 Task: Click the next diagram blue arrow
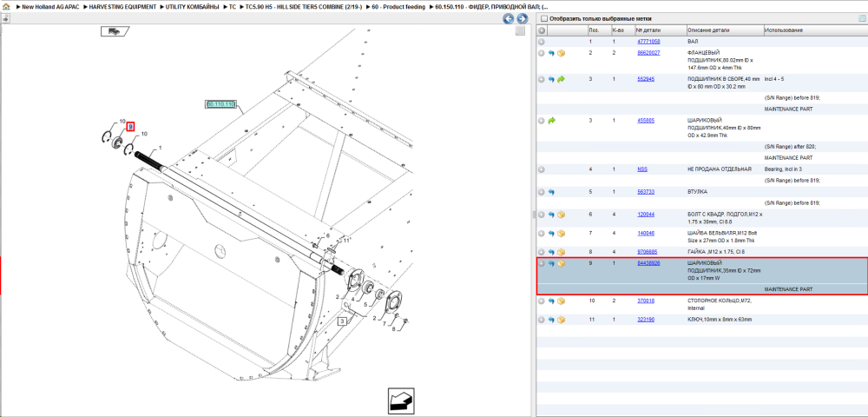pyautogui.click(x=522, y=19)
